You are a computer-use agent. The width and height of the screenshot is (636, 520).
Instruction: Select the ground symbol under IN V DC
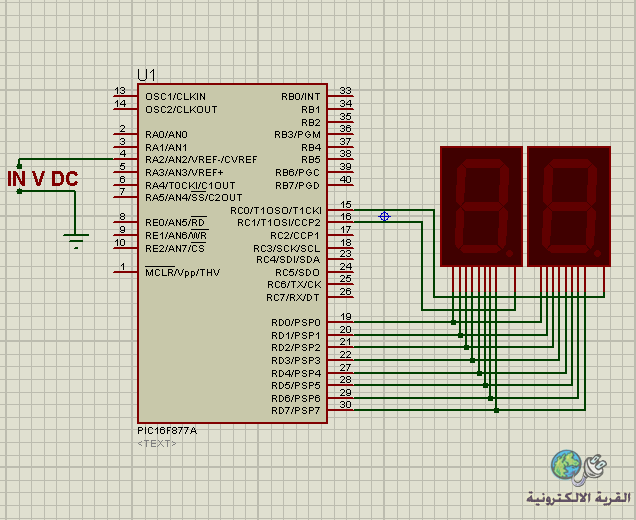coord(75,241)
